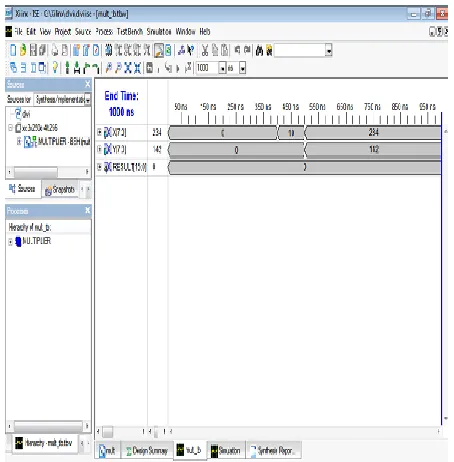Click the find-in-files icon beside binoculars
Image resolution: width=454 pixels, height=462 pixels.
269,50
